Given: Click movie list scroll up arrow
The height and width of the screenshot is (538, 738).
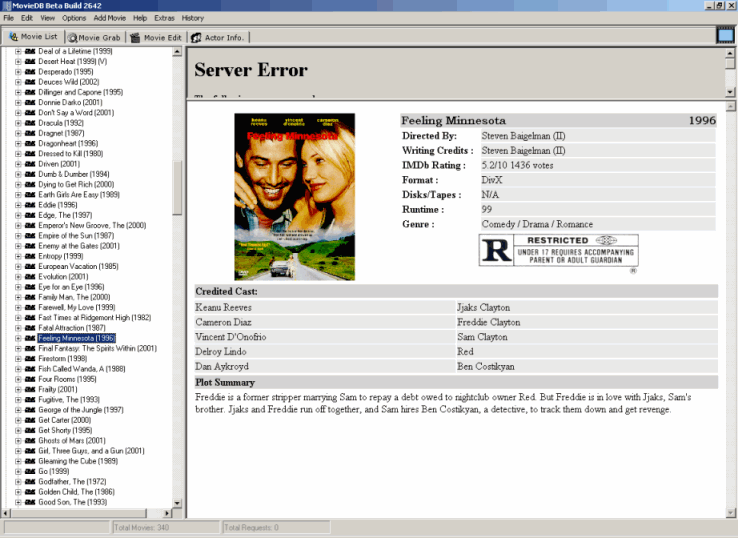Looking at the screenshot, I should pyautogui.click(x=177, y=51).
